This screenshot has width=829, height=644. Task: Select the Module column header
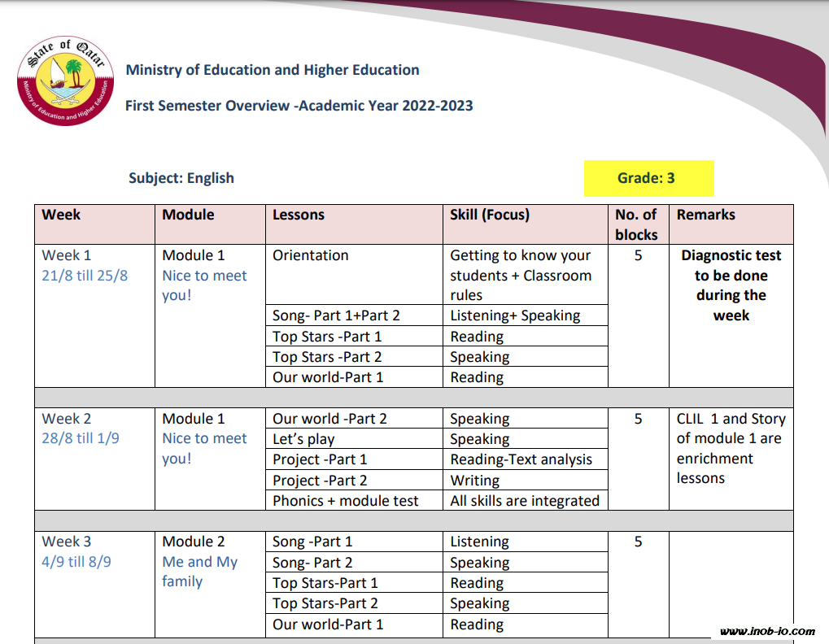click(188, 215)
